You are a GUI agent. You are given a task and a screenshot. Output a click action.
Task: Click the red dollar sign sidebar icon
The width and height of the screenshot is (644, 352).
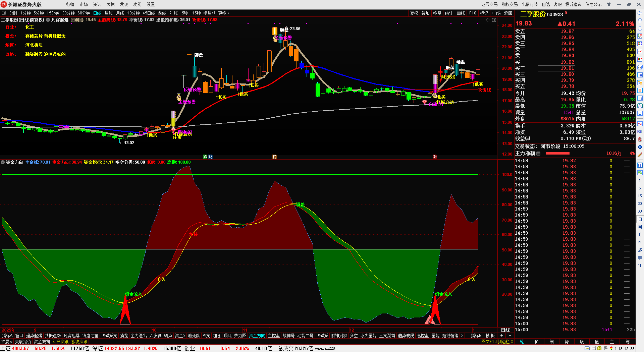point(640,139)
